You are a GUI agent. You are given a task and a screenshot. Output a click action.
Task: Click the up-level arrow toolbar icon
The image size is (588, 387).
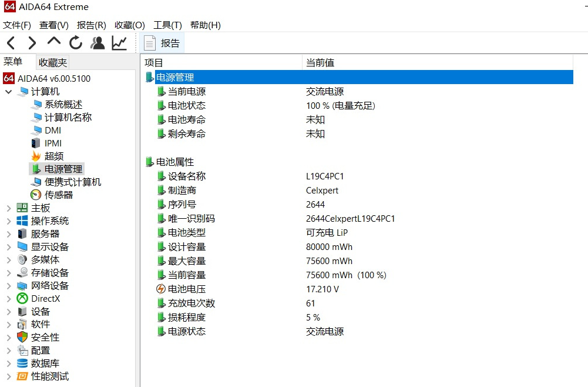(x=54, y=41)
